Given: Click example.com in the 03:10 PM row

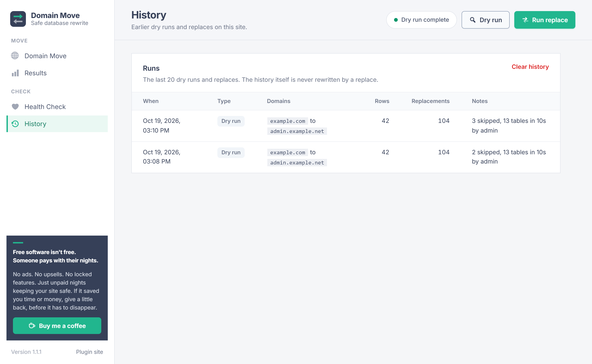Looking at the screenshot, I should (287, 121).
